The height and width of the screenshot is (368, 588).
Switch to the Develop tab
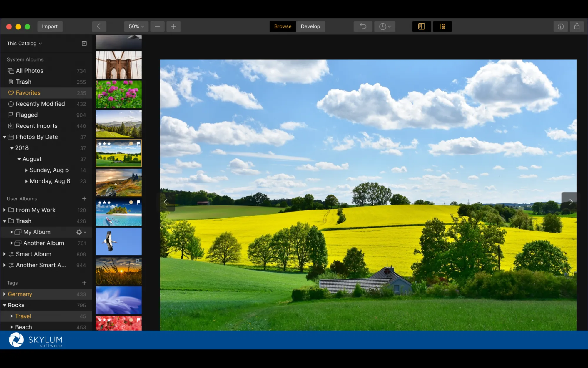(310, 26)
